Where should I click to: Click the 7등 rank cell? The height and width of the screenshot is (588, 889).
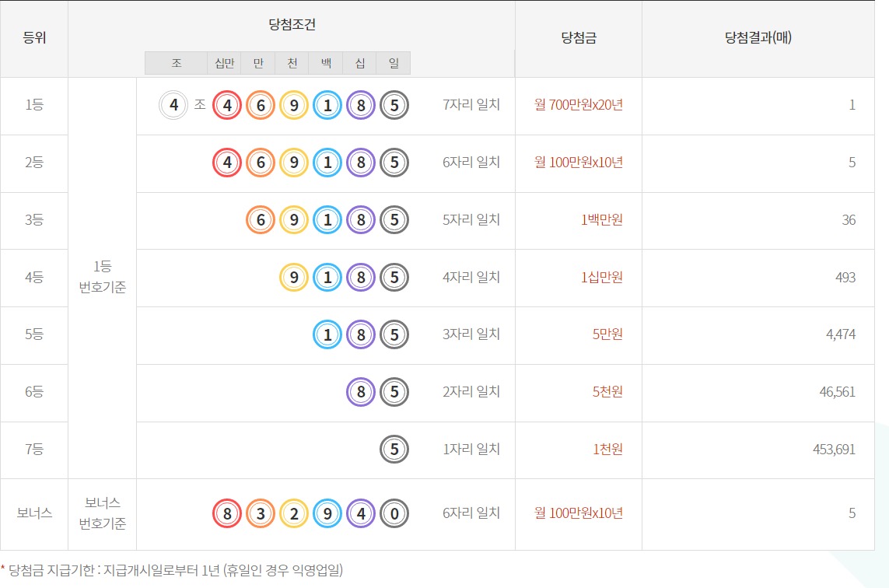pos(34,450)
